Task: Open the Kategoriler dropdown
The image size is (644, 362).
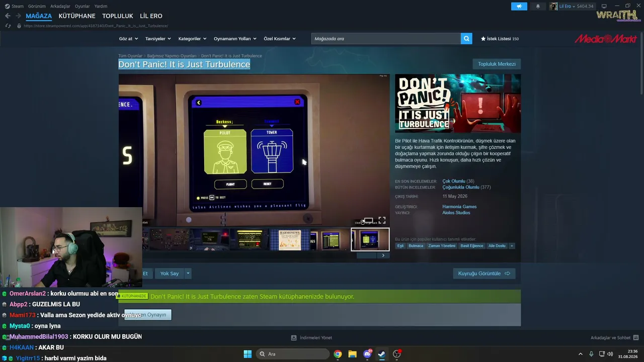Action: (193, 39)
